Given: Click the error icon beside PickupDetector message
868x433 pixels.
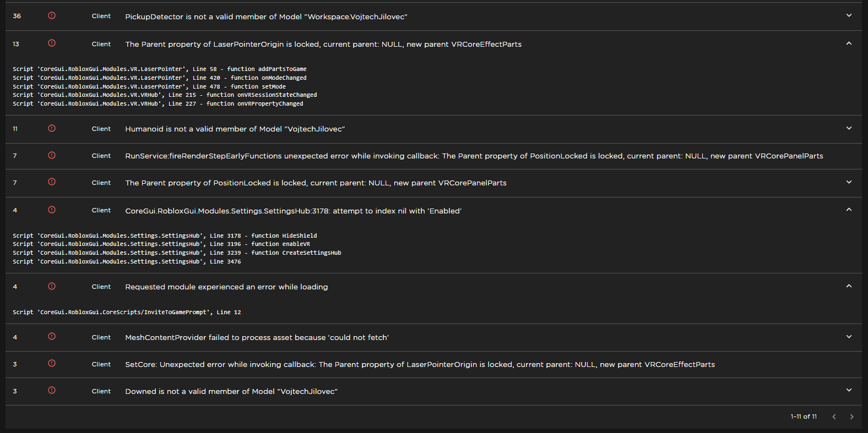Looking at the screenshot, I should coord(51,15).
